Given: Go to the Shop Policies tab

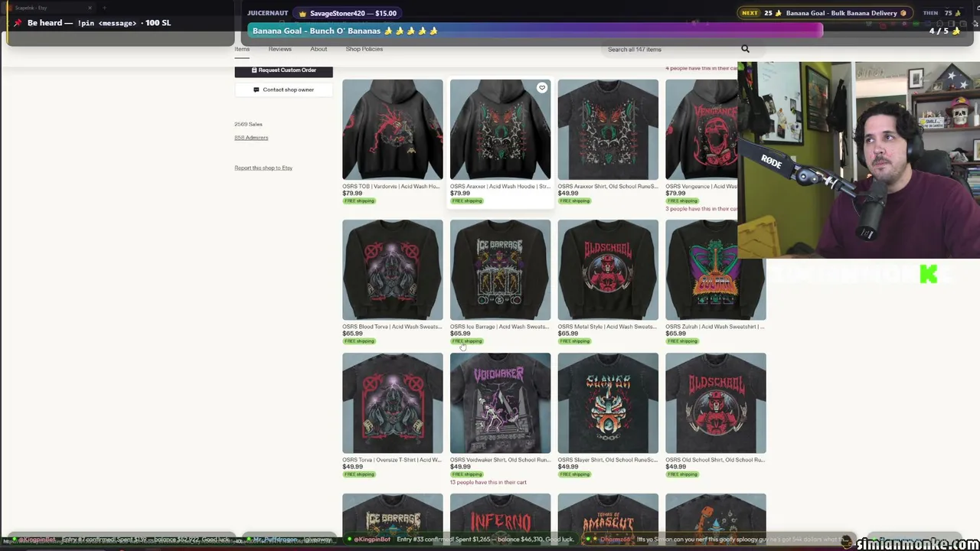Looking at the screenshot, I should 364,49.
